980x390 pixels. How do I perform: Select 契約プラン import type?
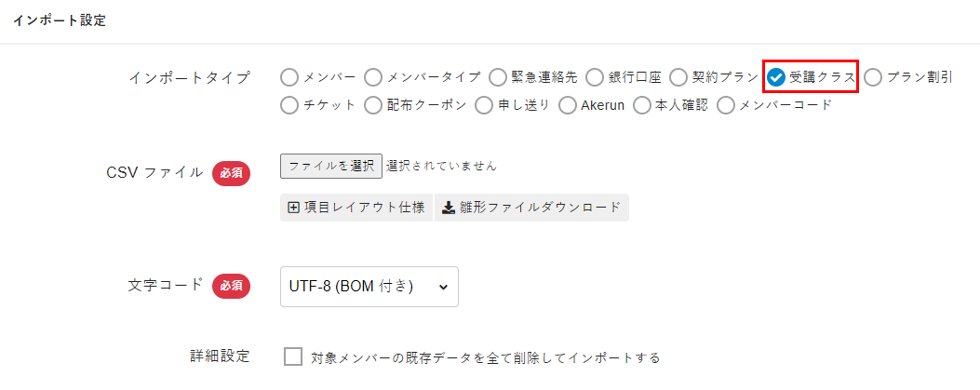click(x=678, y=77)
